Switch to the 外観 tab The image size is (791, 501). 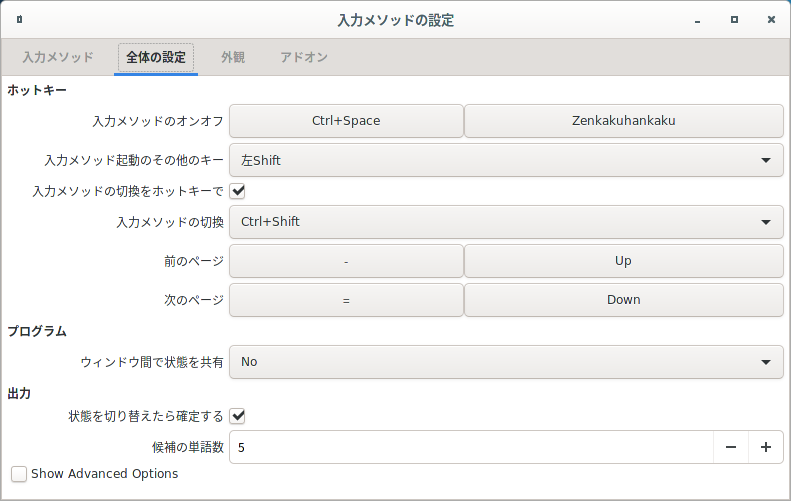tap(233, 57)
